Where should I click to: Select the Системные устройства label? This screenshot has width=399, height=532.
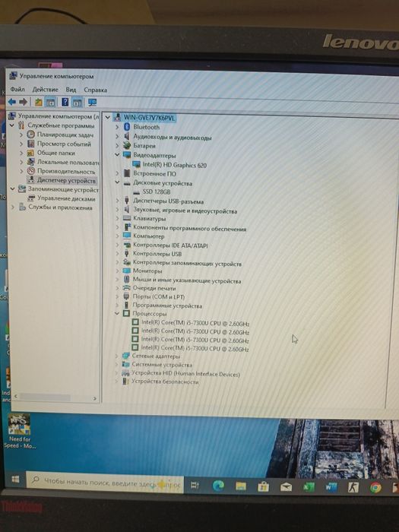tap(162, 365)
